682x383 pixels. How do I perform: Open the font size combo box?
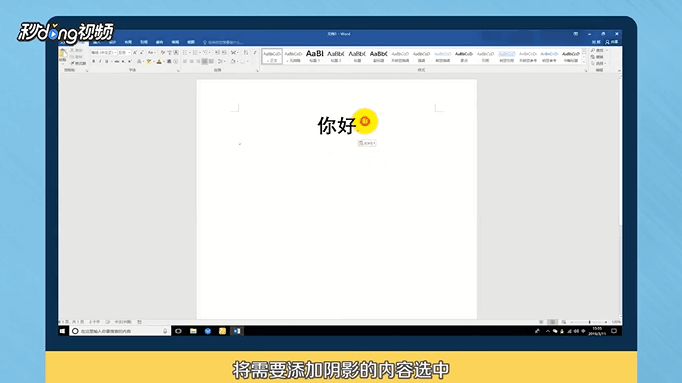(124, 52)
